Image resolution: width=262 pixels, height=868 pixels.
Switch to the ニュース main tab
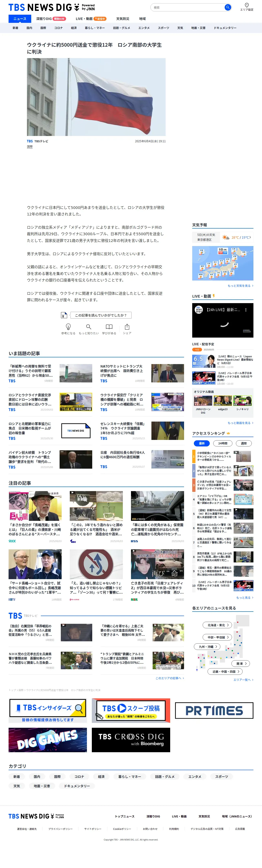[20, 19]
